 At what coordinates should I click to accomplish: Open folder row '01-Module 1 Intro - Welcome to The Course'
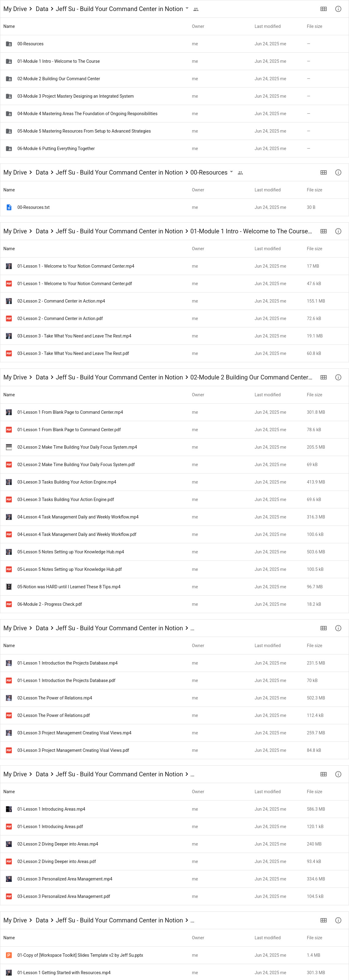(x=174, y=61)
